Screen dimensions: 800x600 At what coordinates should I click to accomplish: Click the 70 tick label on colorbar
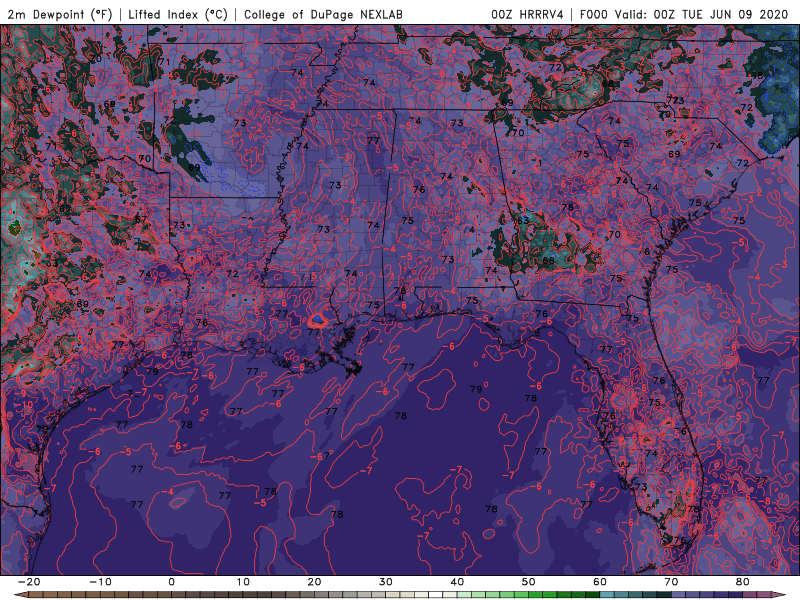(671, 582)
